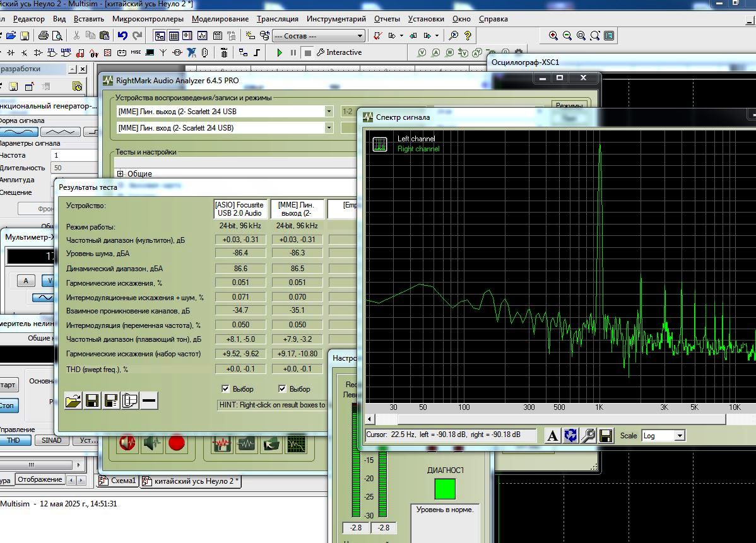Open the Вставить menu
The image size is (756, 543).
click(x=89, y=20)
